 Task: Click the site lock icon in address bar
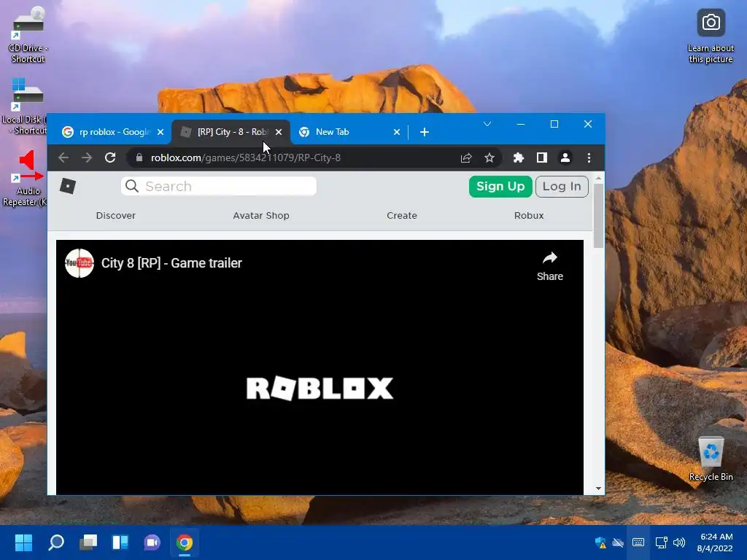(x=139, y=157)
